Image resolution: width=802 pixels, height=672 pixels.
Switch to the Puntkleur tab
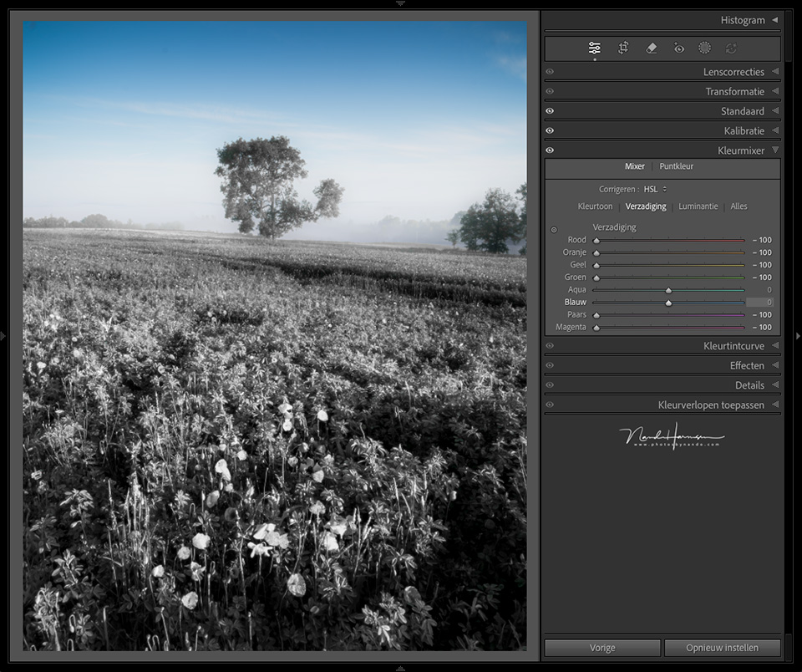(676, 166)
